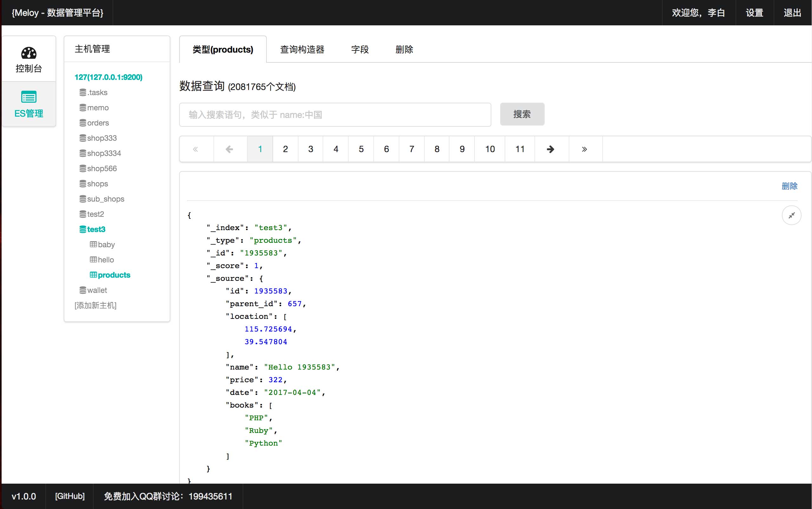Open 设置 in the top bar
Viewport: 812px width, 509px height.
754,13
